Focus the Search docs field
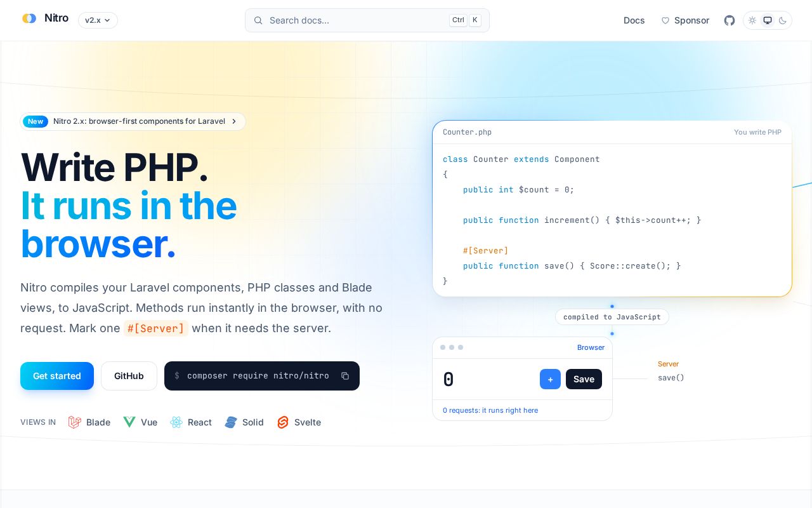This screenshot has height=508, width=812. [x=367, y=20]
